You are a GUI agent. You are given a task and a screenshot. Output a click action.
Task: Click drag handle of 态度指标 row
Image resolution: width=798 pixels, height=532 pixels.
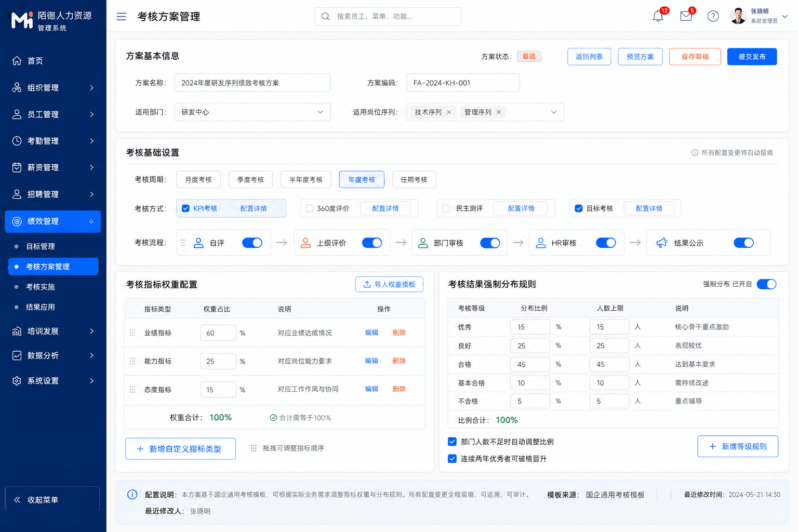click(x=132, y=389)
